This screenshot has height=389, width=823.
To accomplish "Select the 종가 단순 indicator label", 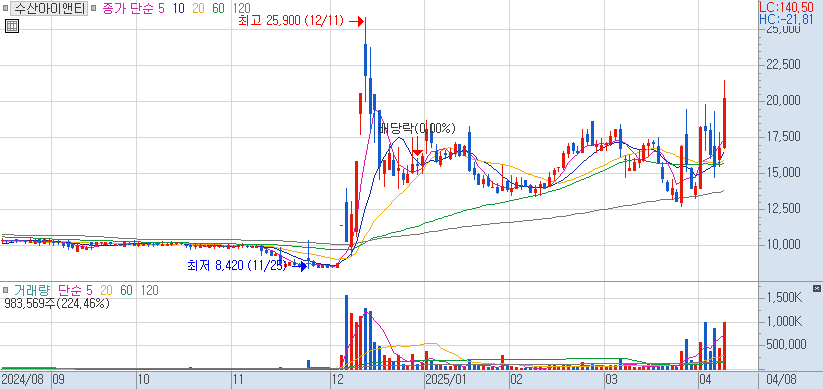I will pyautogui.click(x=127, y=8).
